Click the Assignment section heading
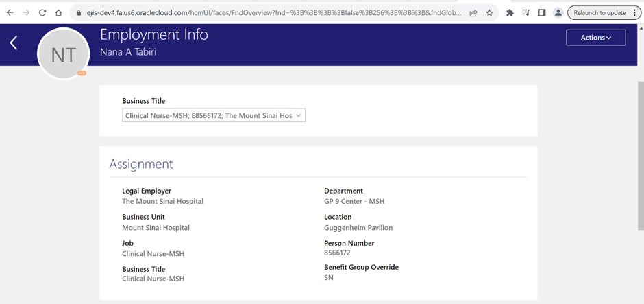 (141, 164)
